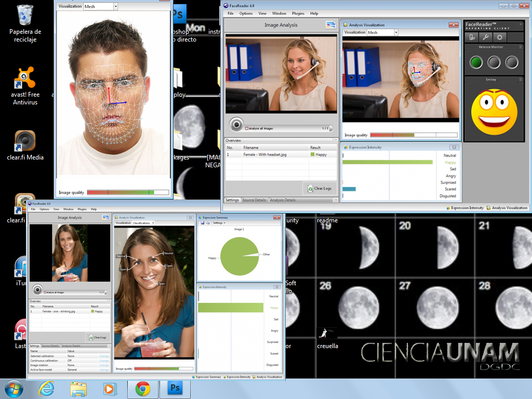Click the export icon left of the wrench
The width and height of the screenshot is (532, 399).
click(472, 37)
